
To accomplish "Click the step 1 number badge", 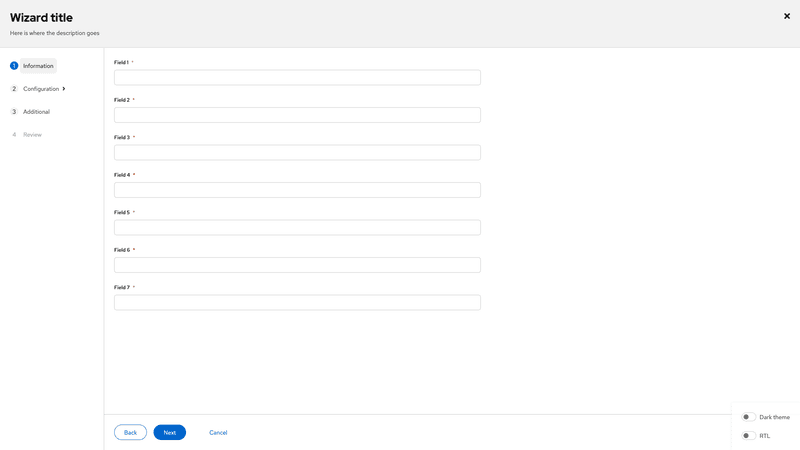I will pyautogui.click(x=14, y=66).
